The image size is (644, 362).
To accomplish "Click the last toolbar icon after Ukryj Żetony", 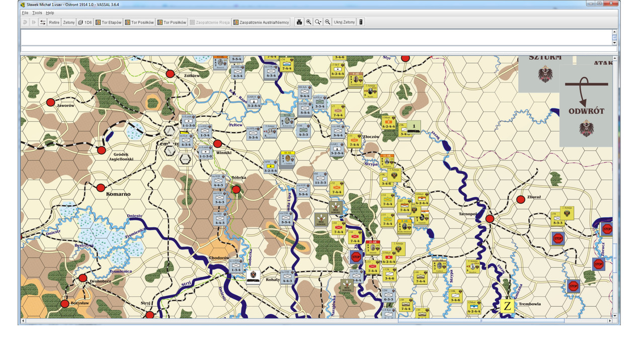I will [361, 22].
